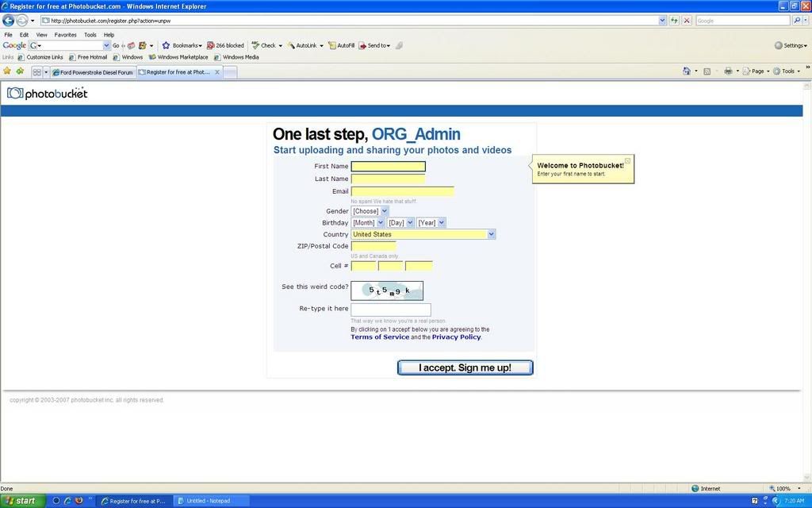Click the First Name input field
The width and height of the screenshot is (812, 508).
coord(388,167)
